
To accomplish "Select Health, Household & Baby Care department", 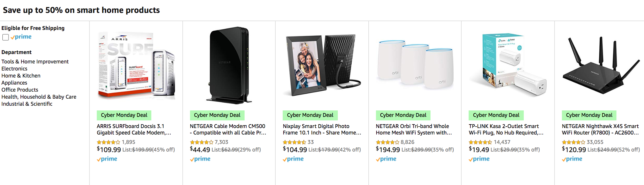I will coord(39,97).
